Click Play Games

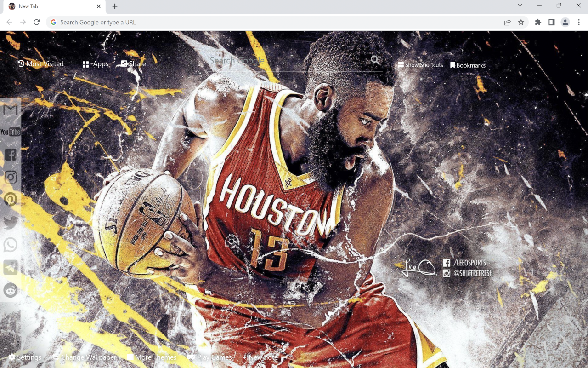coord(209,357)
